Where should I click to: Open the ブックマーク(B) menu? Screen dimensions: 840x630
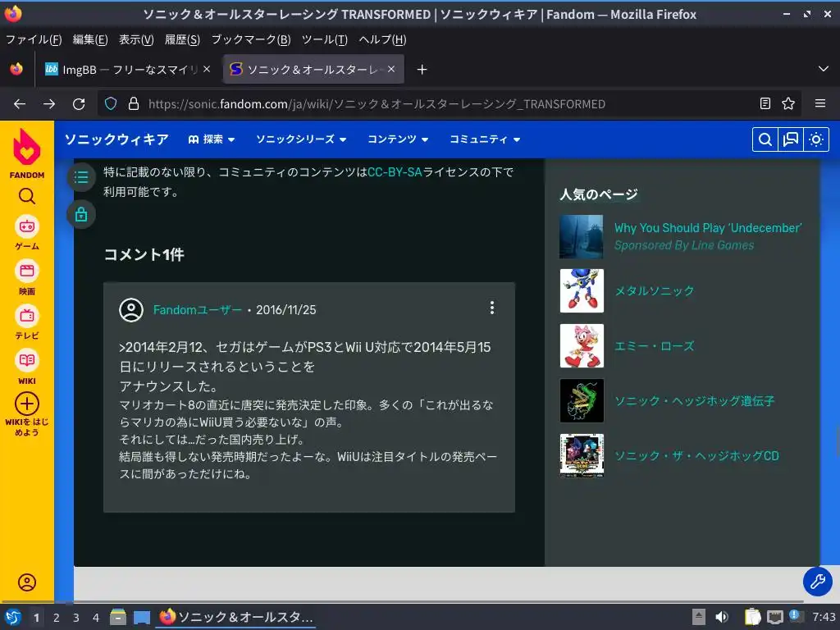(x=251, y=39)
